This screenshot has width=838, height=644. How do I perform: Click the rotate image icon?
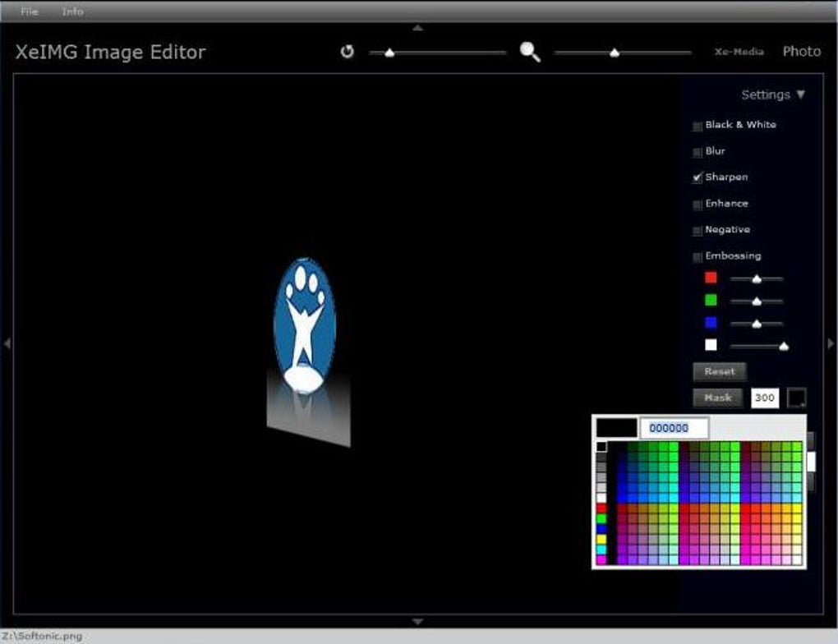coord(347,51)
